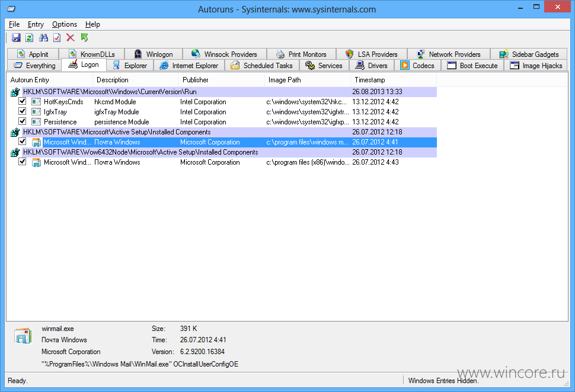Uncheck the HotKeysCmds autorun entry
575x392 pixels.
23,101
